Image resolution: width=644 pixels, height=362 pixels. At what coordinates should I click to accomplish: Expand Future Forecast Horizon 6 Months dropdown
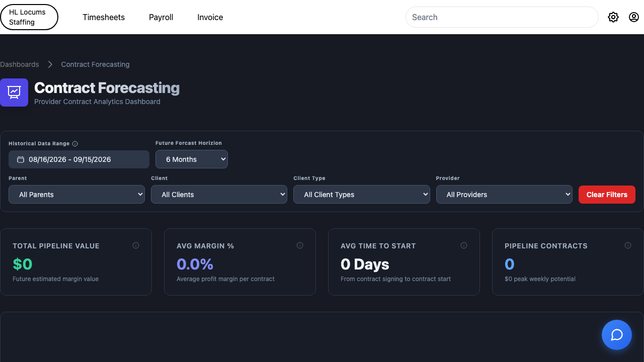[192, 159]
